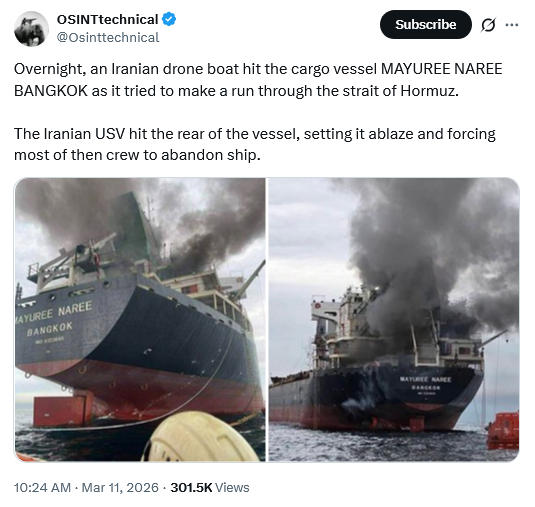Open the close-up ship stern photo
Viewport: 535px width, 507px height.
click(x=140, y=319)
